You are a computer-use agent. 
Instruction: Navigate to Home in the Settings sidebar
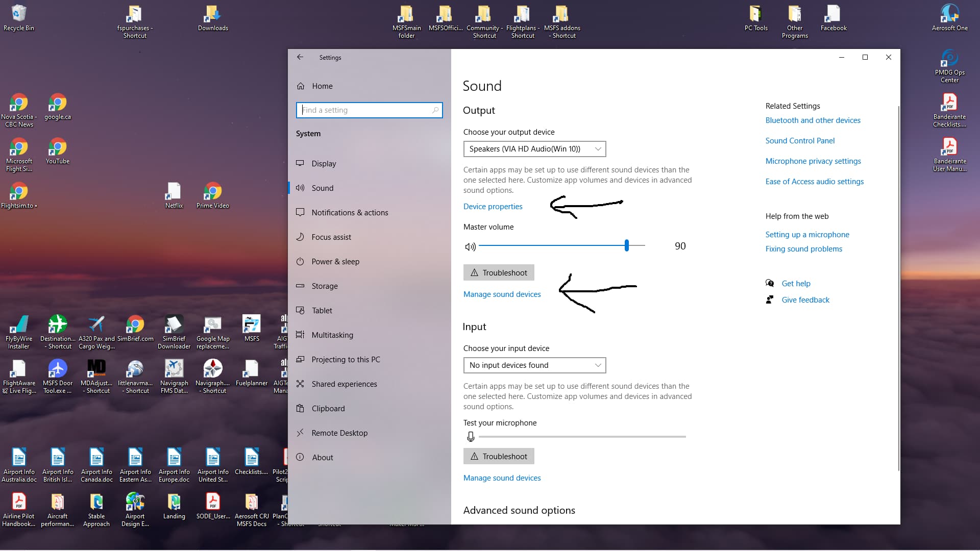322,86
